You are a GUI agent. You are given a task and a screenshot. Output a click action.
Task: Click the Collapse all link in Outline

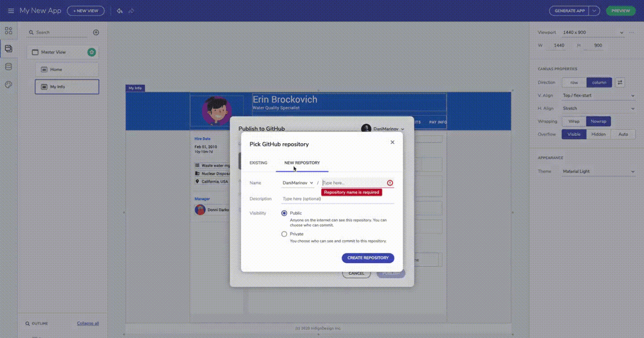tap(87, 323)
